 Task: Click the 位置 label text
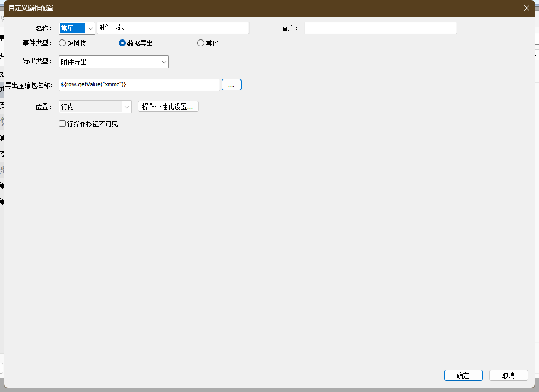pyautogui.click(x=43, y=107)
